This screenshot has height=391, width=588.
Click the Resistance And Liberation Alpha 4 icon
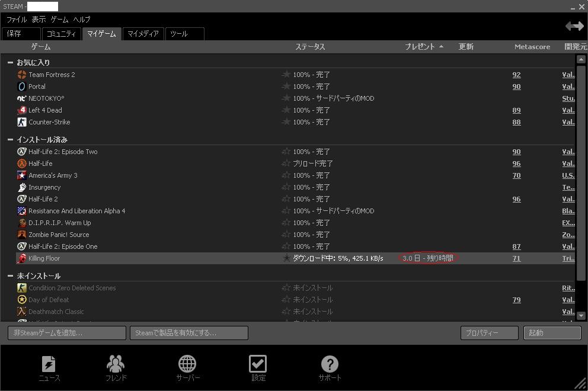pyautogui.click(x=22, y=211)
